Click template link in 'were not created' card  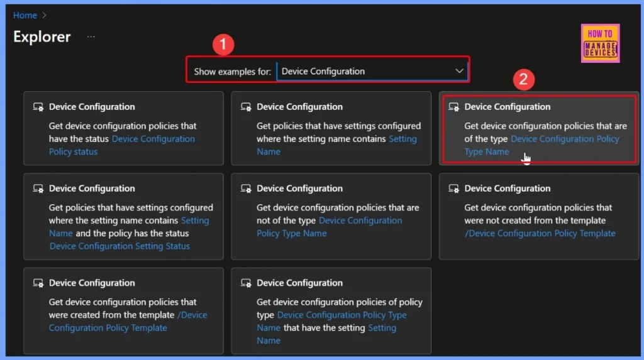click(540, 233)
